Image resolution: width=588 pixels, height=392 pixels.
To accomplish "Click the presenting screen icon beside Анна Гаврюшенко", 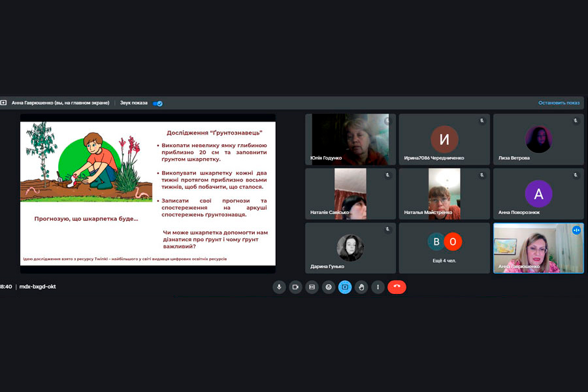I will (x=3, y=103).
